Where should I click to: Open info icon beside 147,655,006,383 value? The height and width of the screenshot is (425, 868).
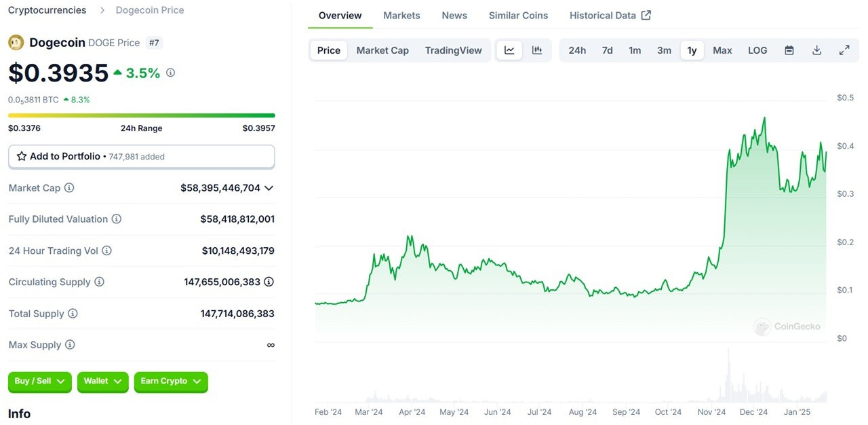[x=269, y=282]
